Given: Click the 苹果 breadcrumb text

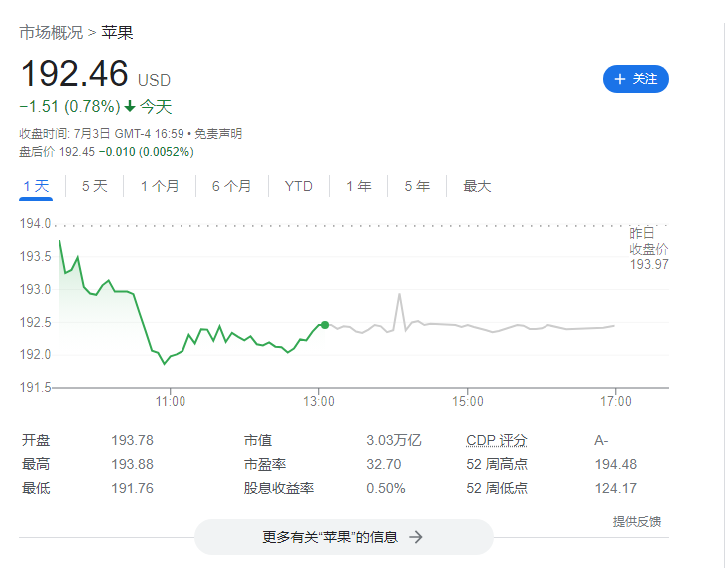Looking at the screenshot, I should click(117, 33).
